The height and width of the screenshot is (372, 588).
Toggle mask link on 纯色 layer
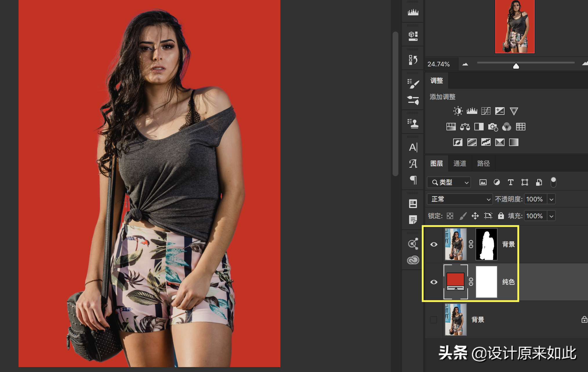pyautogui.click(x=471, y=282)
